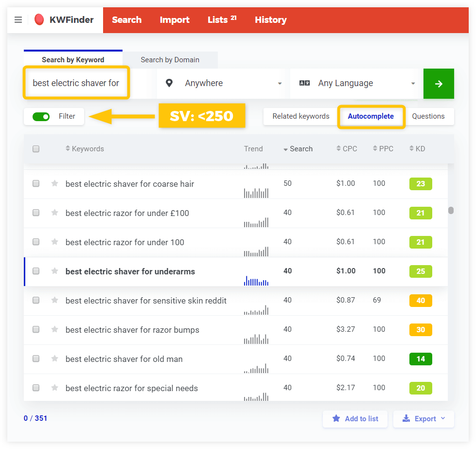This screenshot has width=476, height=449.
Task: Click the '0 / 351' selection counter
Action: point(35,418)
